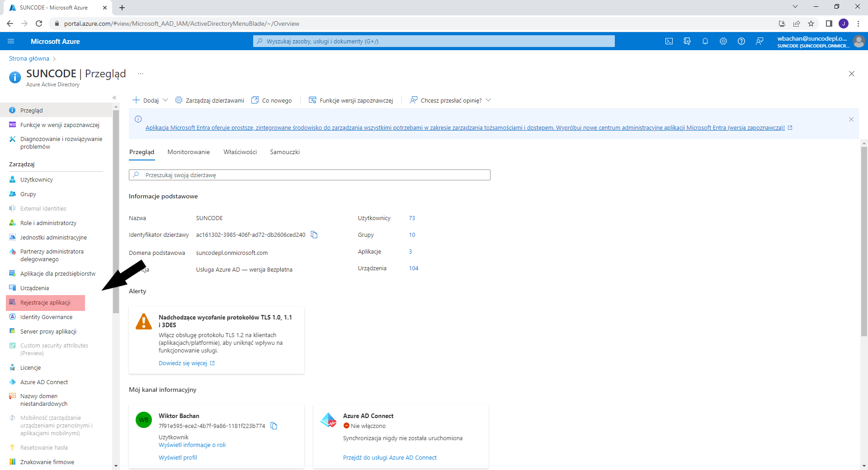Open Cloud Shell from top bar
The width and height of the screenshot is (868, 470).
pyautogui.click(x=669, y=41)
